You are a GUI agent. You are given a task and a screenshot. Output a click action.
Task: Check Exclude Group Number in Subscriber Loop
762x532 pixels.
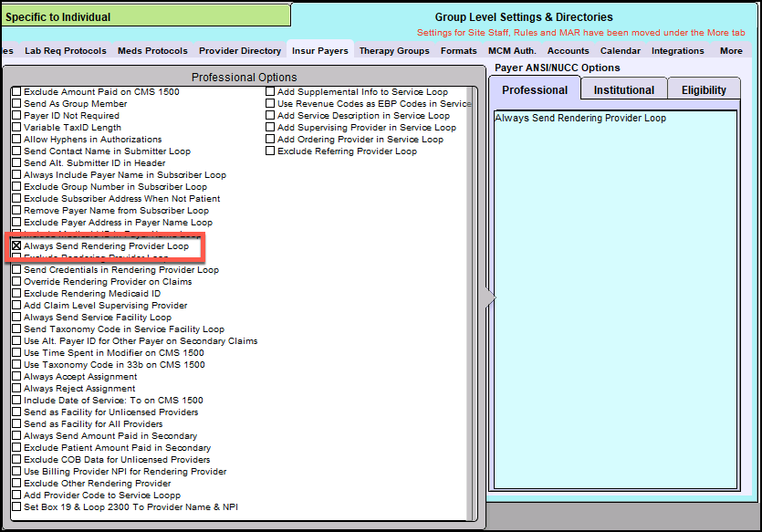pyautogui.click(x=16, y=186)
